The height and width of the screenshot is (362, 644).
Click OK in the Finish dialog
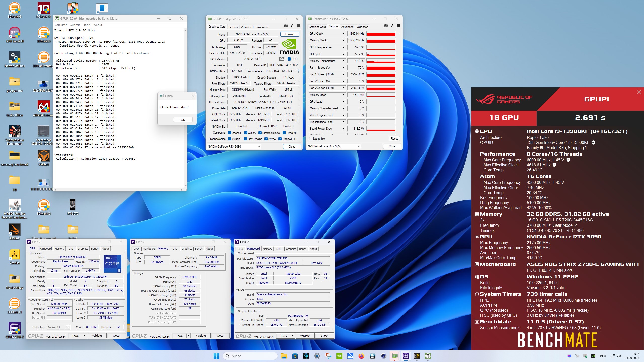pyautogui.click(x=183, y=120)
